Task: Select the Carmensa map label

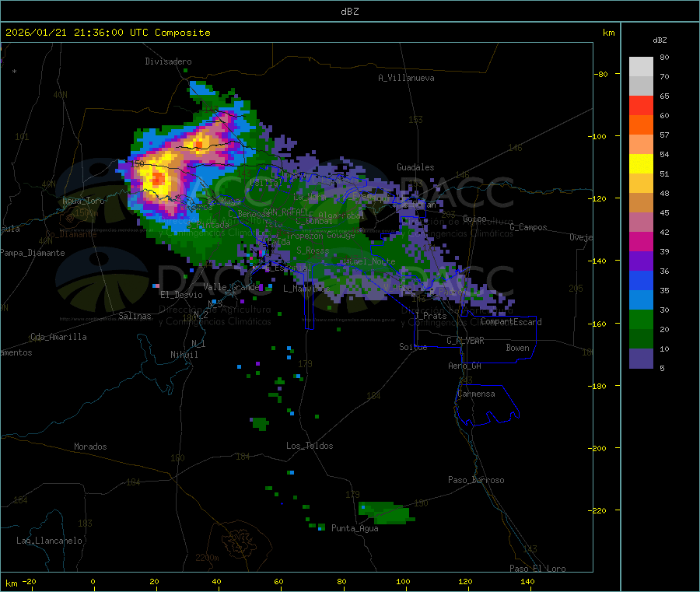Action: [476, 394]
